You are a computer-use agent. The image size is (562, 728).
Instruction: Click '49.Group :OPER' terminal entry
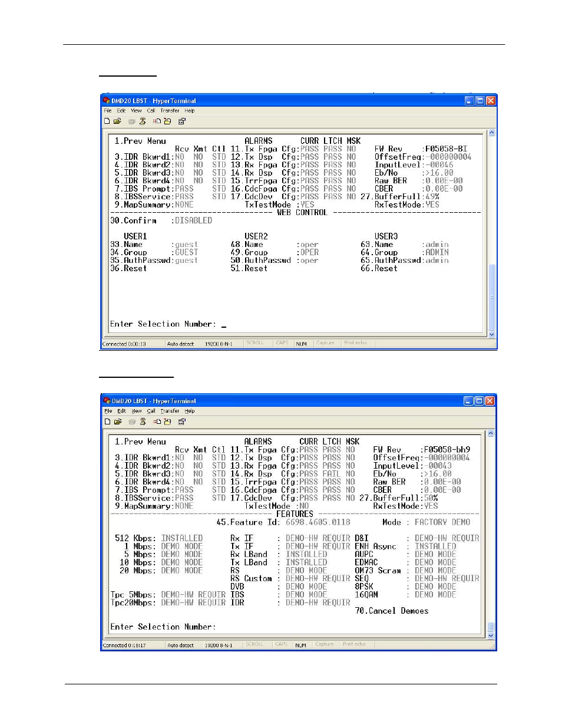coord(275,252)
